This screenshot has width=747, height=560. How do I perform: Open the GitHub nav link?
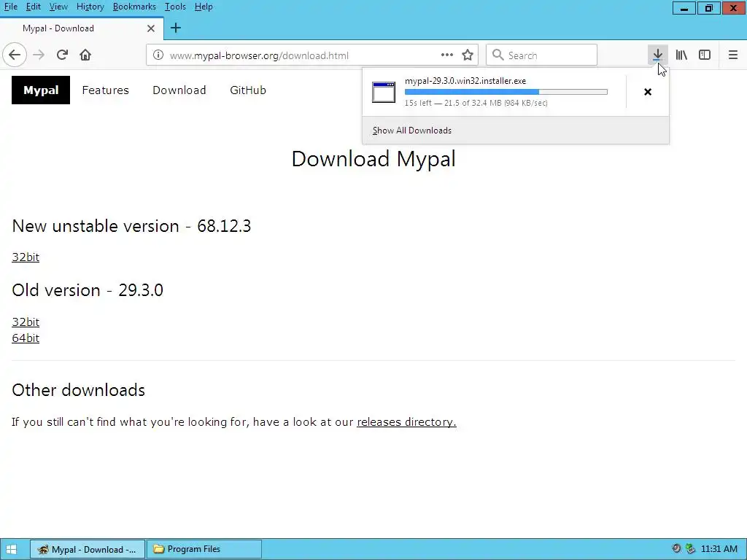pyautogui.click(x=248, y=90)
